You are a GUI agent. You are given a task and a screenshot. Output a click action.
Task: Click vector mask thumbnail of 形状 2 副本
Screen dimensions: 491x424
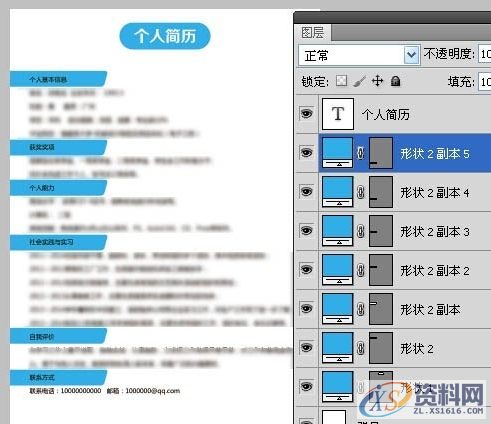pyautogui.click(x=381, y=309)
